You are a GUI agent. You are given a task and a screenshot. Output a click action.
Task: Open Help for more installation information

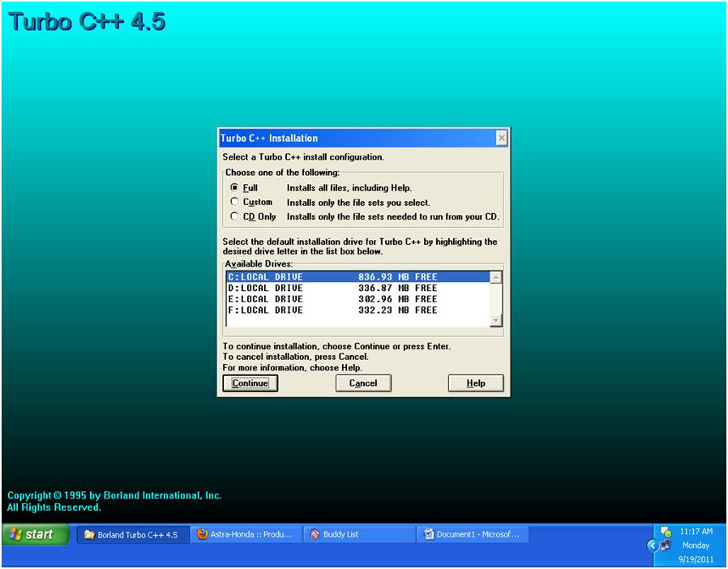pyautogui.click(x=475, y=383)
